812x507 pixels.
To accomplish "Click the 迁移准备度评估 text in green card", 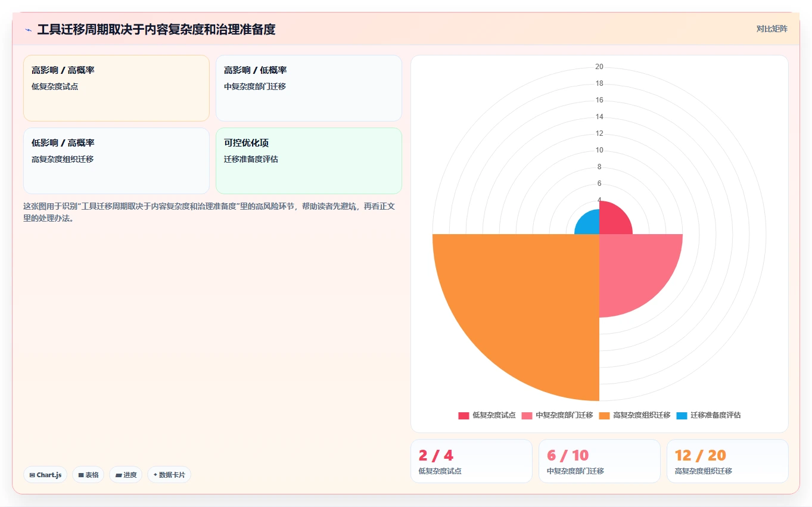I will (x=251, y=159).
